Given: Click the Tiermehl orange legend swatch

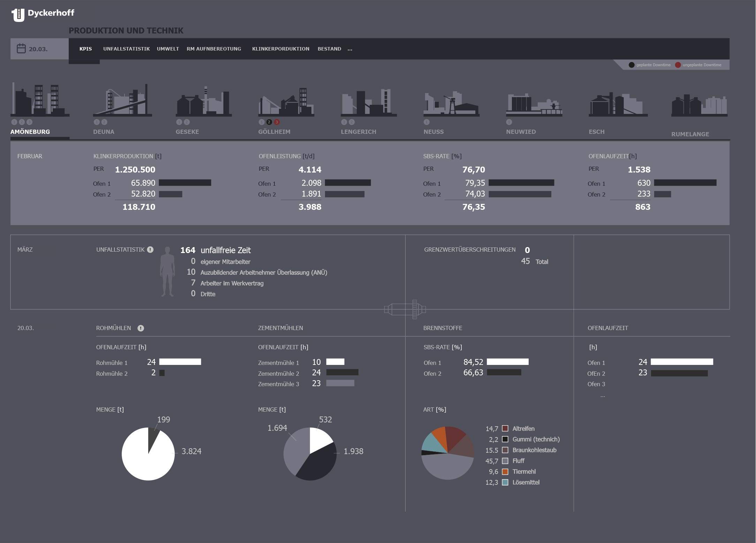Looking at the screenshot, I should pyautogui.click(x=505, y=472).
